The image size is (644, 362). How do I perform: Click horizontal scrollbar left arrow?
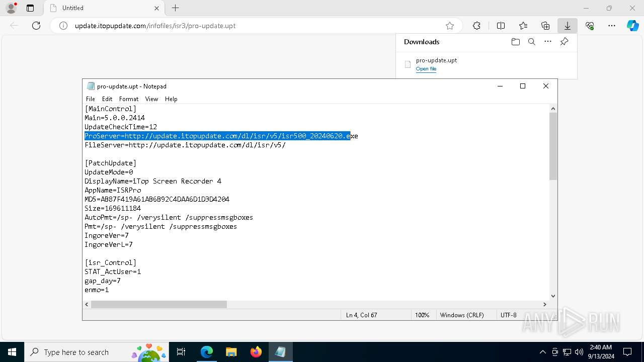pos(87,304)
